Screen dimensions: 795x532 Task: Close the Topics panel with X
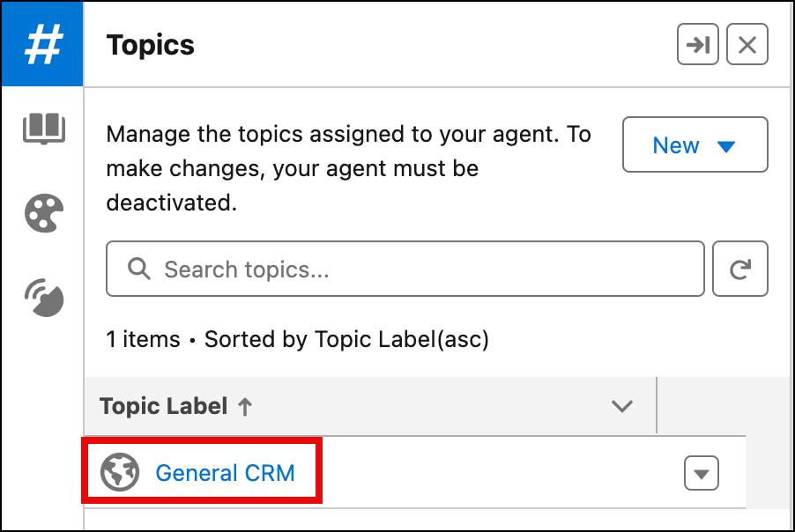(747, 45)
